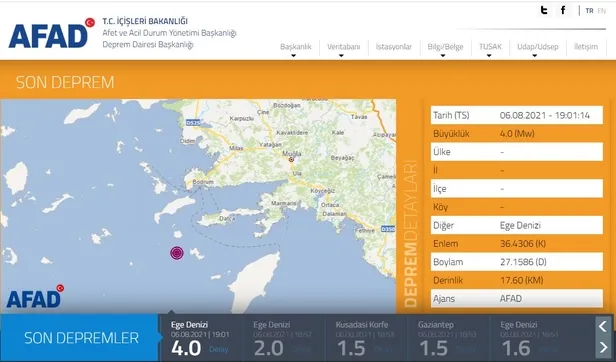616x362 pixels.
Task: Expand the TUSAK menu
Action: pyautogui.click(x=490, y=47)
